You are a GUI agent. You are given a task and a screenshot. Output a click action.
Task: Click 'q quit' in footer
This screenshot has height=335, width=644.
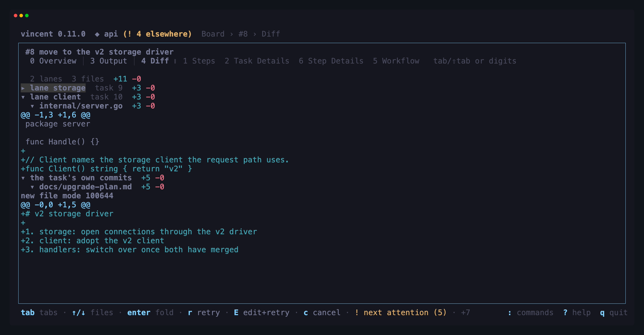click(614, 313)
